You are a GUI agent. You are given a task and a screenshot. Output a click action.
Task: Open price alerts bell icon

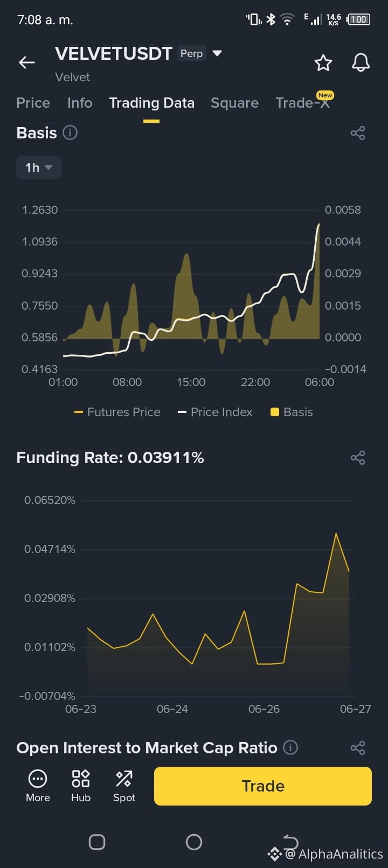(x=361, y=62)
